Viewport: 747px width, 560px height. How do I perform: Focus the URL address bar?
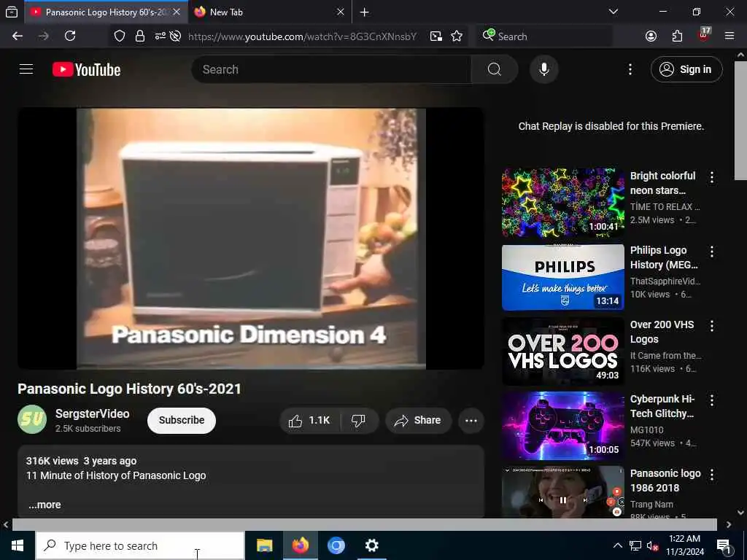pyautogui.click(x=302, y=36)
